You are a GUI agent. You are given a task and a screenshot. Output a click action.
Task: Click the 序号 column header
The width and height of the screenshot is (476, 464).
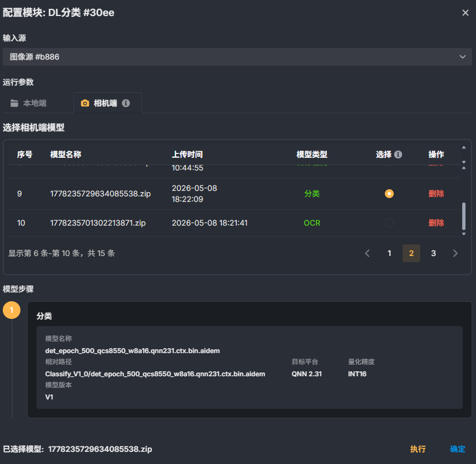(x=25, y=154)
